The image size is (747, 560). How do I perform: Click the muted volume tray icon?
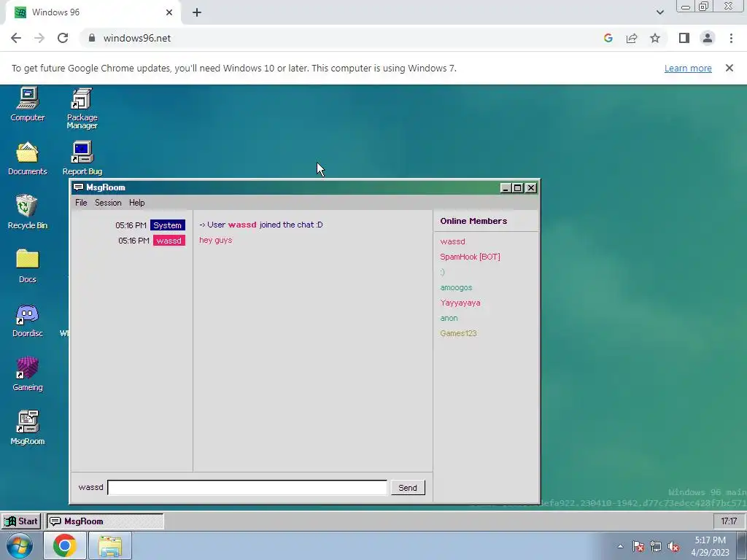[673, 546]
